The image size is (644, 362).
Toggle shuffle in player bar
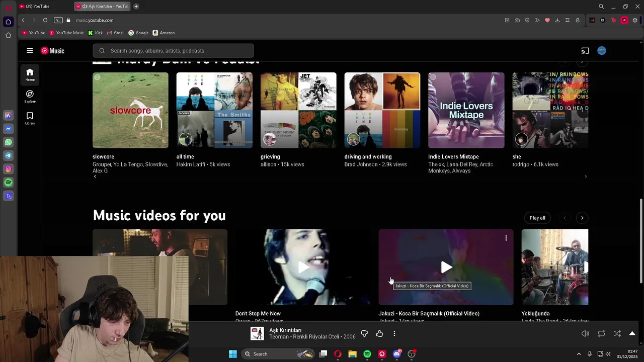tap(617, 333)
